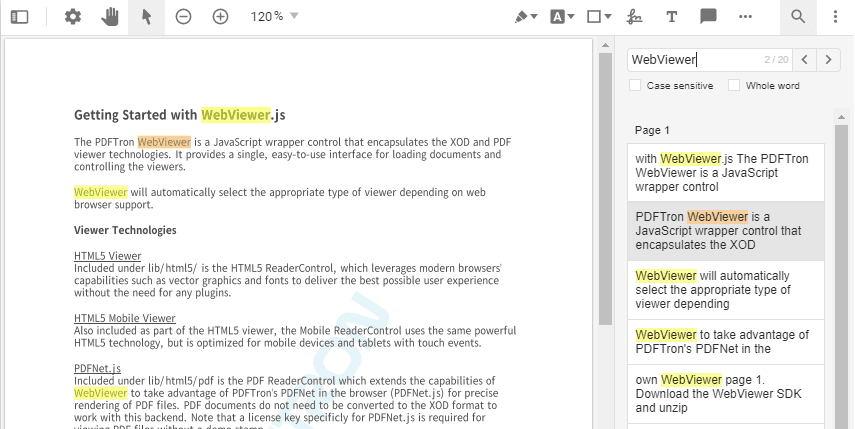Click the zoom out minus button
Image resolution: width=855 pixels, height=429 pixels.
click(183, 17)
